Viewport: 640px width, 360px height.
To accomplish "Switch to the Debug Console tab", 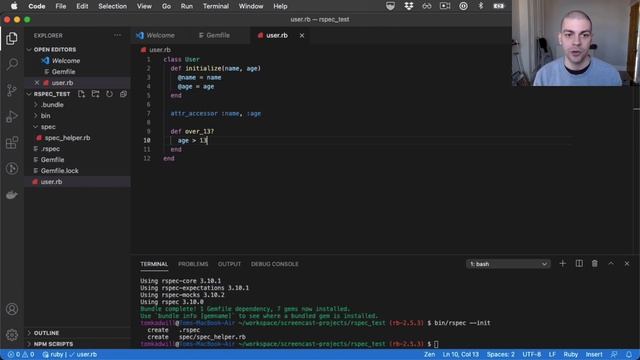I will pyautogui.click(x=275, y=264).
